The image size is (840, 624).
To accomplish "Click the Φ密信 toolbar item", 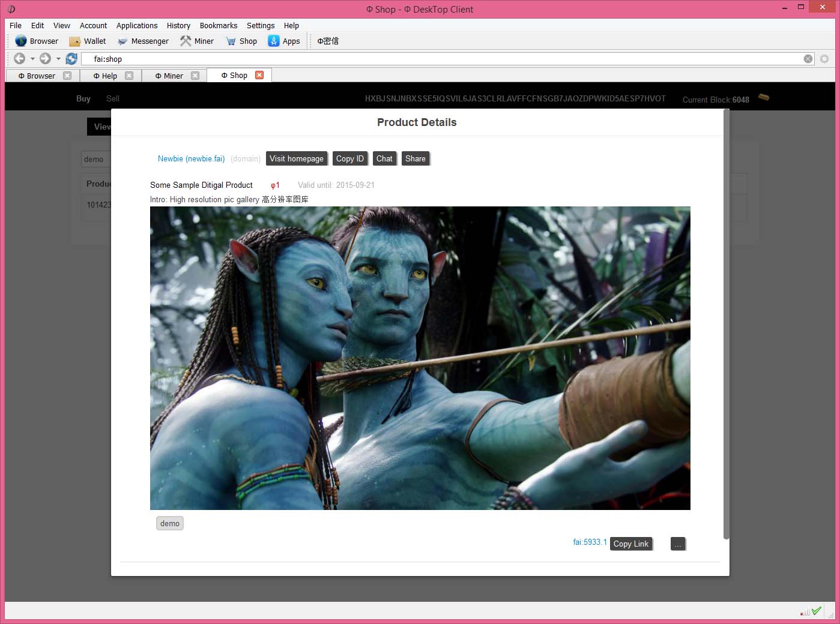I will [328, 41].
